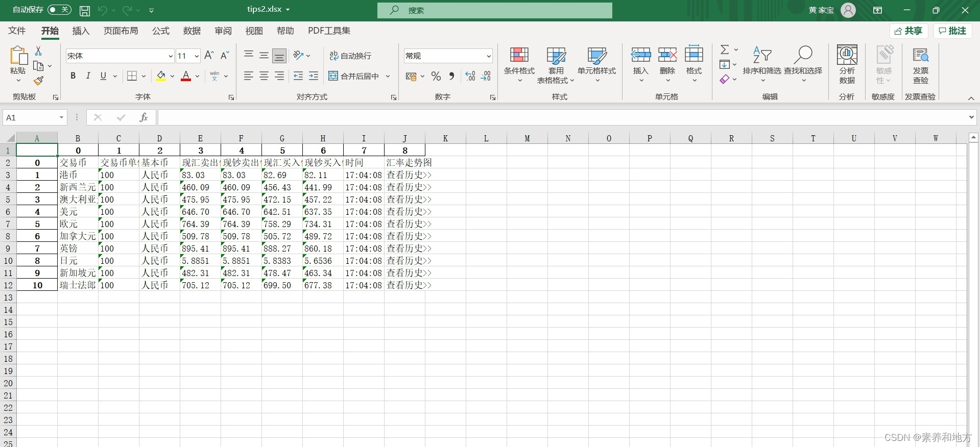980x447 pixels.
Task: Increase decimal places
Action: pyautogui.click(x=470, y=76)
